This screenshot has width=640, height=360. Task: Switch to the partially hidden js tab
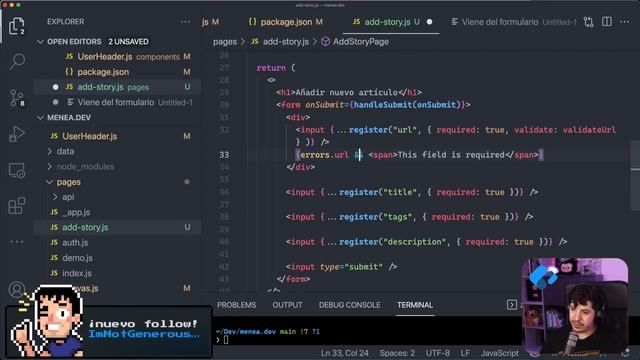[x=210, y=22]
